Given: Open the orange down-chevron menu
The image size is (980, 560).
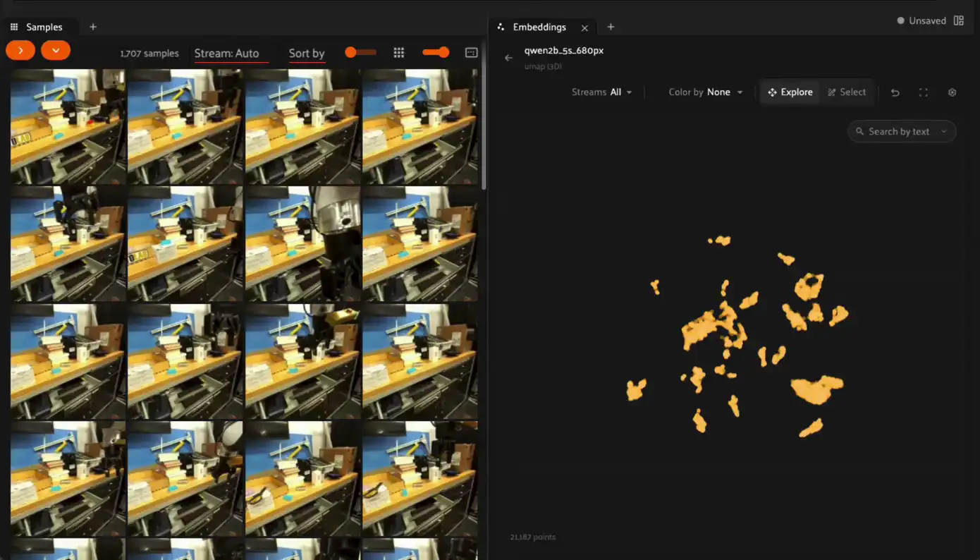Looking at the screenshot, I should [x=56, y=51].
